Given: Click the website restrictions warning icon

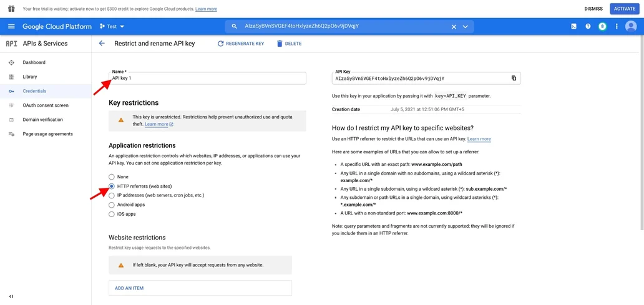Looking at the screenshot, I should (121, 265).
